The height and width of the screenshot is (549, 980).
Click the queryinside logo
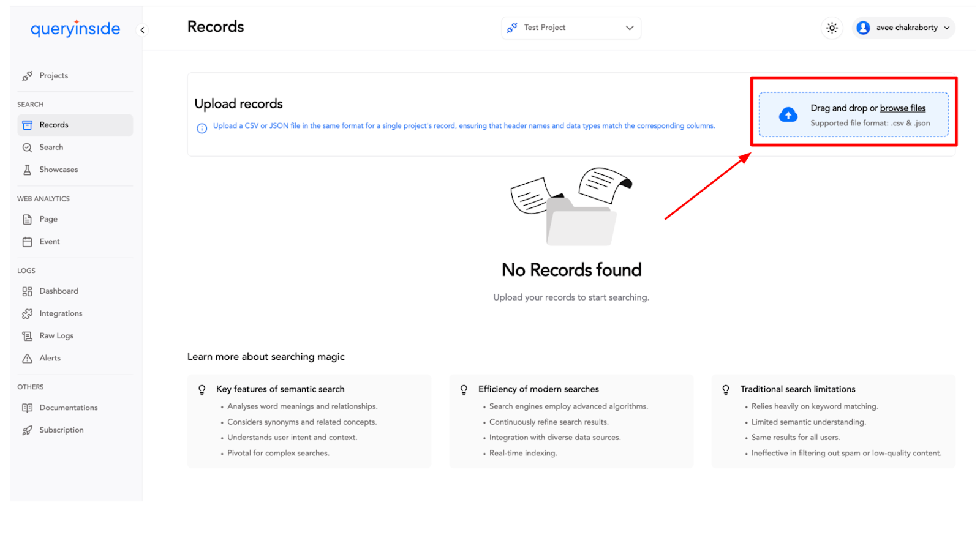[75, 29]
